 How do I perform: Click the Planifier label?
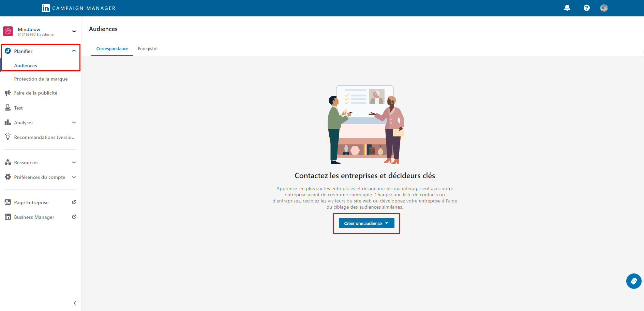coord(23,51)
